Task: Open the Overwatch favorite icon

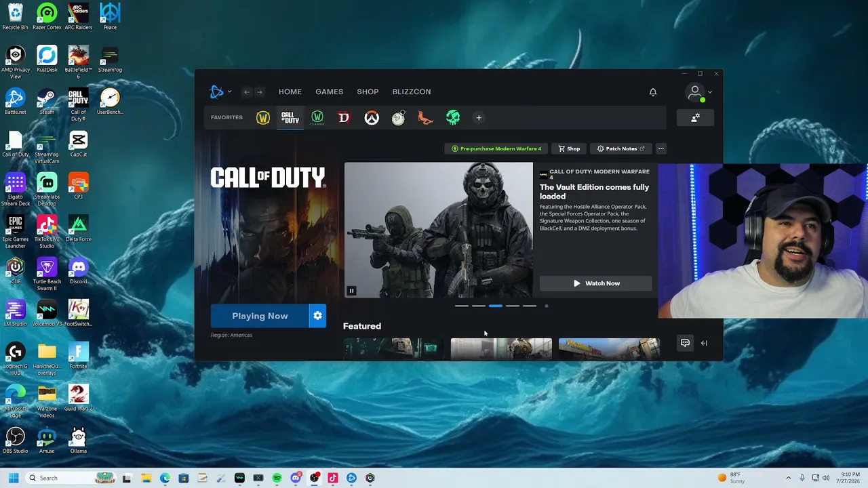Action: [372, 118]
